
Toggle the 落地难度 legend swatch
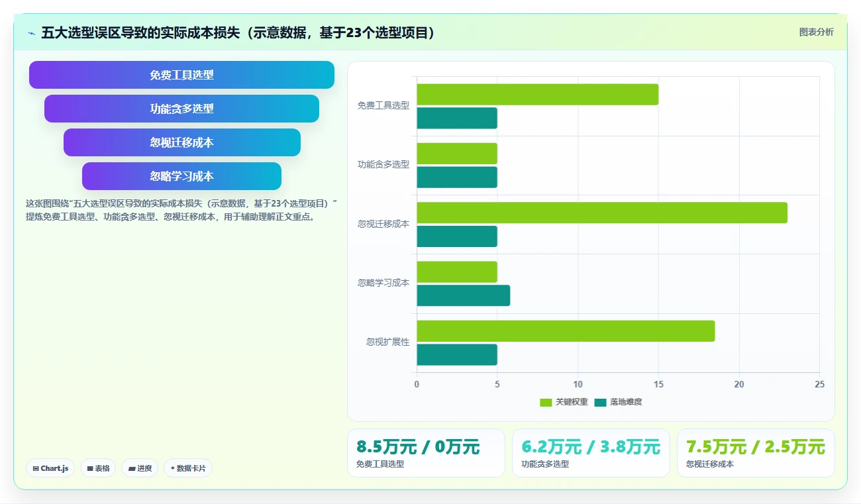click(x=600, y=402)
